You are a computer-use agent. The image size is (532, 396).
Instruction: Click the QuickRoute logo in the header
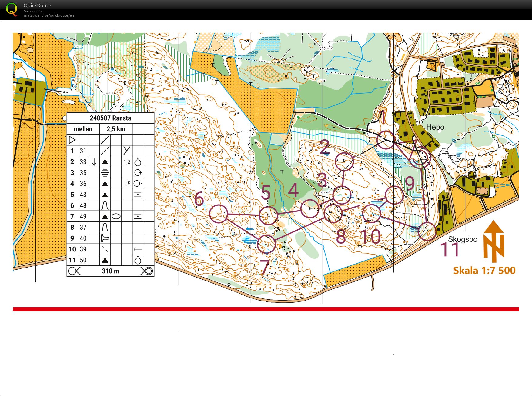[x=12, y=9]
